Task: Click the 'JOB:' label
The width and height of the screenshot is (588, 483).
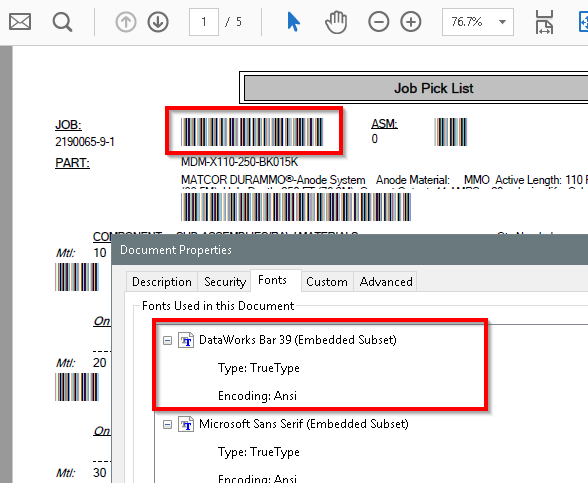Action: pyautogui.click(x=68, y=124)
